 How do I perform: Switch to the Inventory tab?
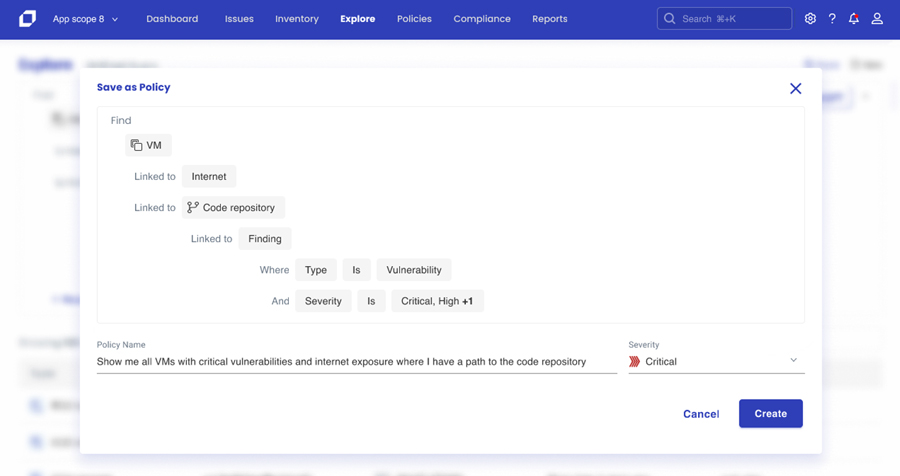click(297, 19)
